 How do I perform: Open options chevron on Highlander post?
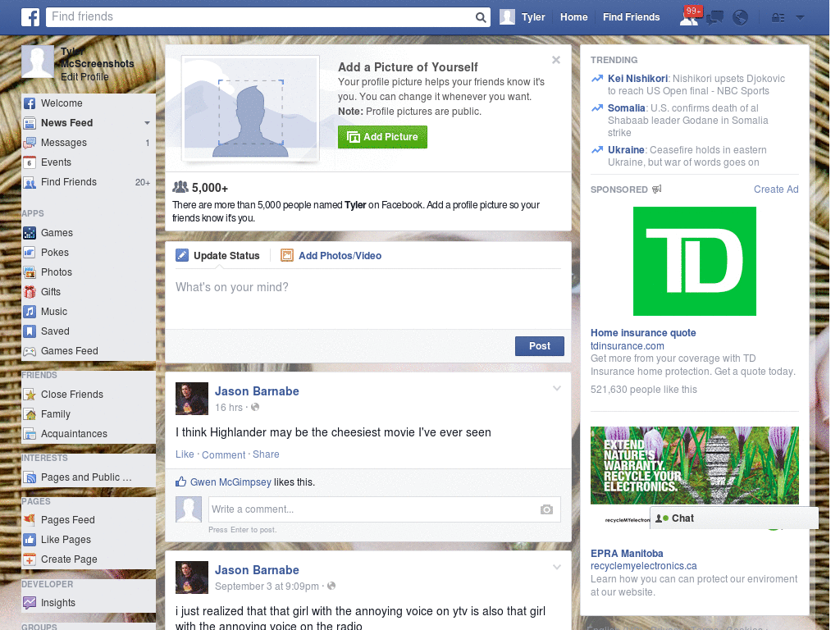[557, 388]
